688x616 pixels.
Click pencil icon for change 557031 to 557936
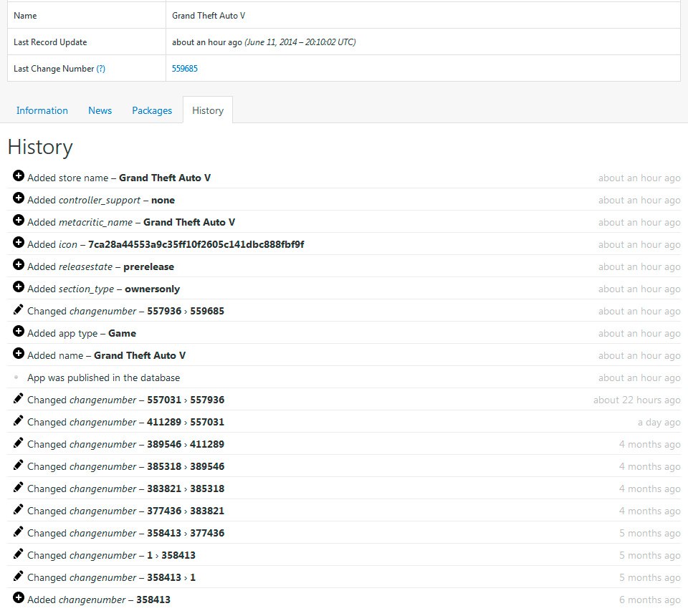pyautogui.click(x=18, y=398)
